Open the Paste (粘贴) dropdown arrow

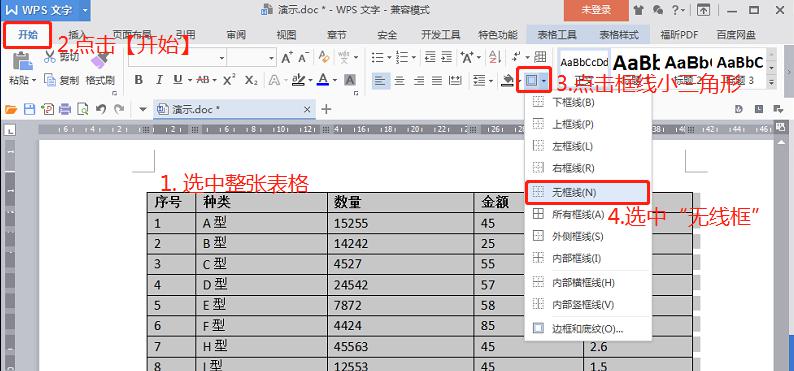(x=34, y=80)
